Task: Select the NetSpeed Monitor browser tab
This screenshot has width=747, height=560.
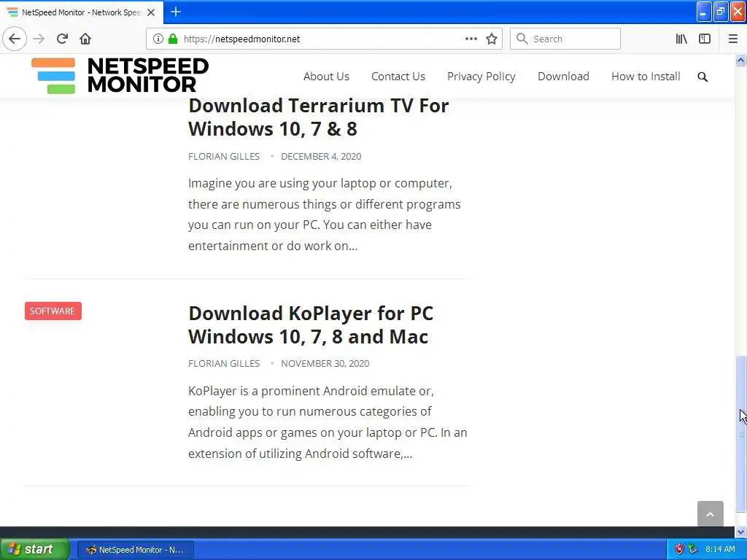Action: (x=82, y=12)
